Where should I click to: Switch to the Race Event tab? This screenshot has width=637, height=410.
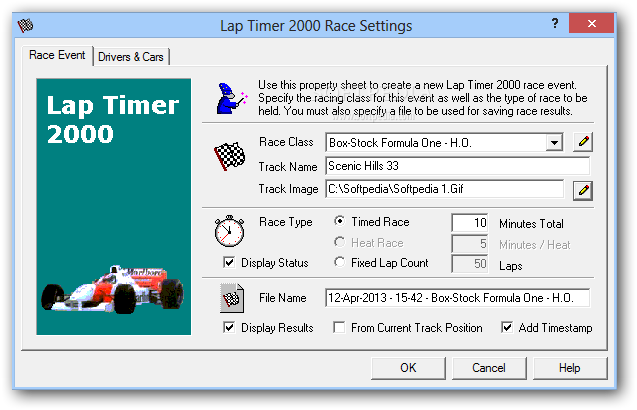57,55
